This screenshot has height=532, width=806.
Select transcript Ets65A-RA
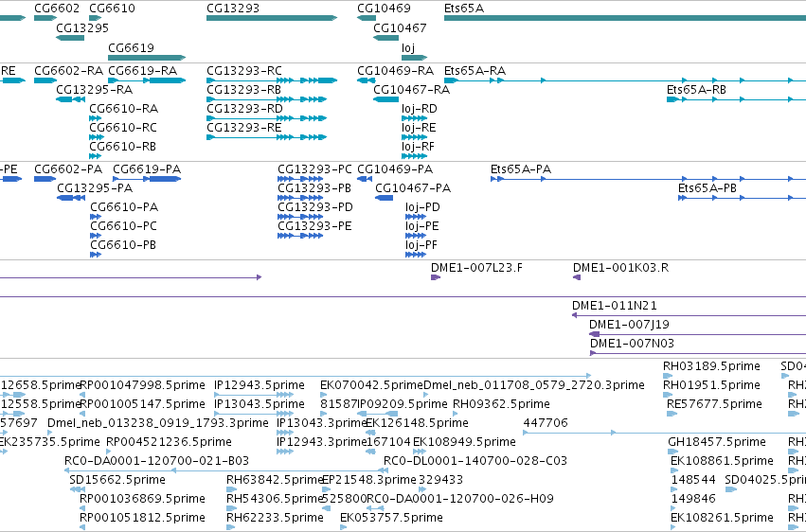coord(625,80)
